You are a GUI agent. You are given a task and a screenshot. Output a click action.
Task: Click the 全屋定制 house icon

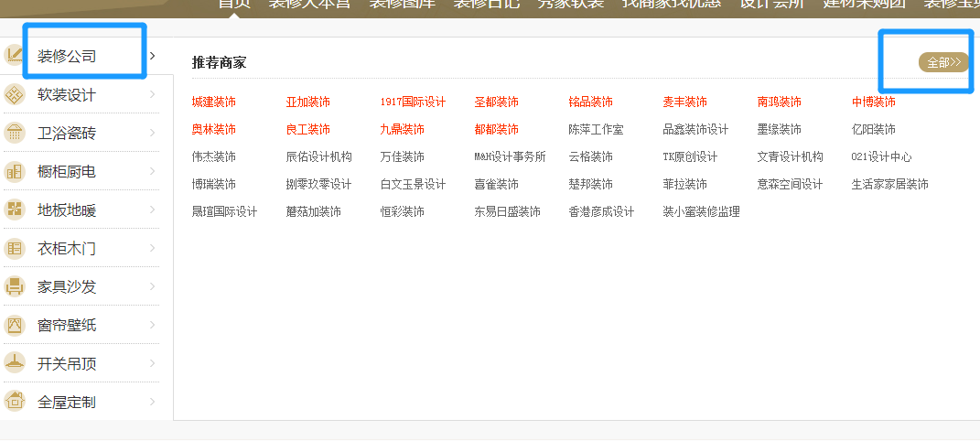(15, 402)
